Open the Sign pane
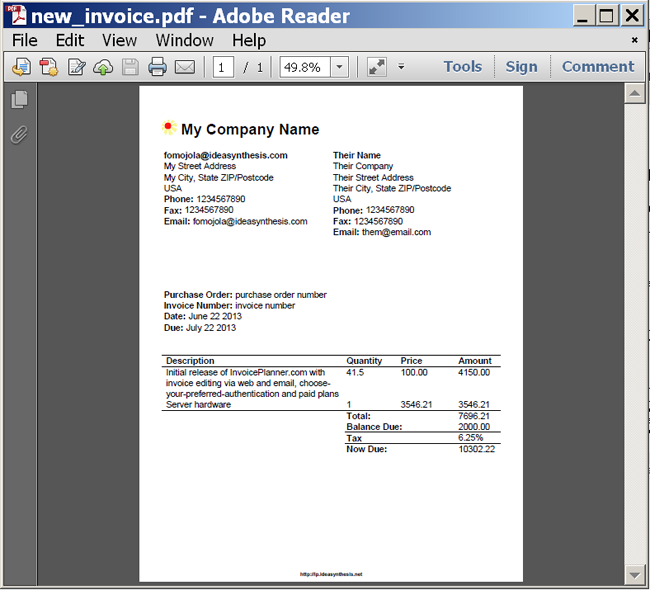This screenshot has height=590, width=650. pos(521,67)
